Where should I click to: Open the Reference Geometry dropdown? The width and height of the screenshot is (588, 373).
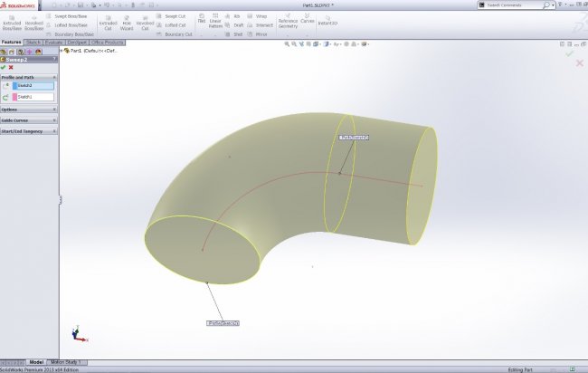click(x=288, y=22)
